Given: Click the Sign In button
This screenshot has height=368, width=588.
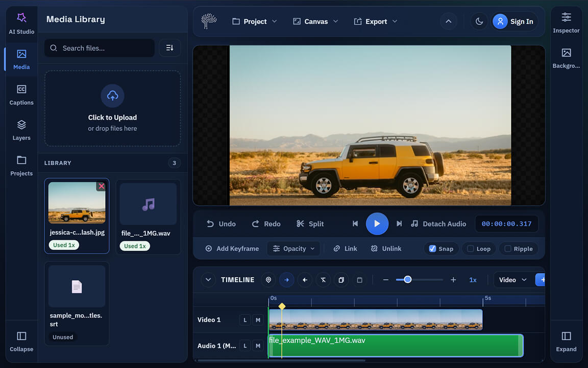Looking at the screenshot, I should coord(514,21).
